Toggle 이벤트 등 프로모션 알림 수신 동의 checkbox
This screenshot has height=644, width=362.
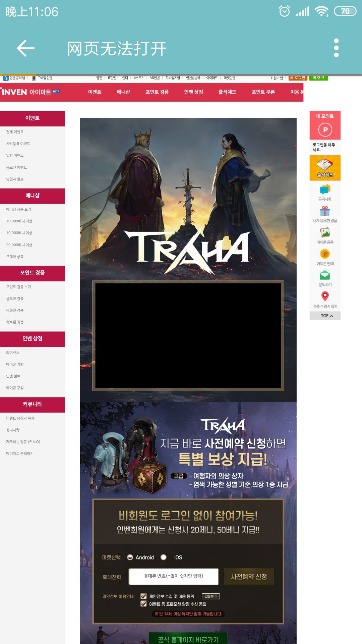coord(143,604)
